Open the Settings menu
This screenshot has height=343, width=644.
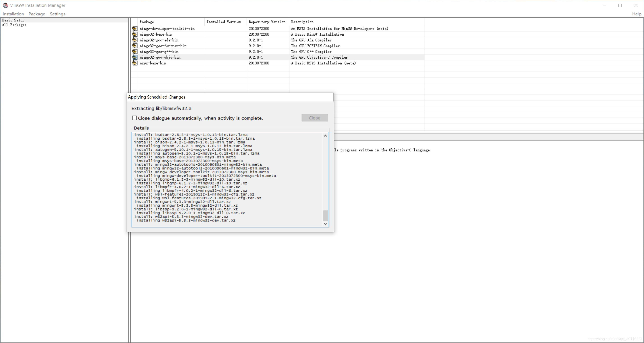click(57, 14)
